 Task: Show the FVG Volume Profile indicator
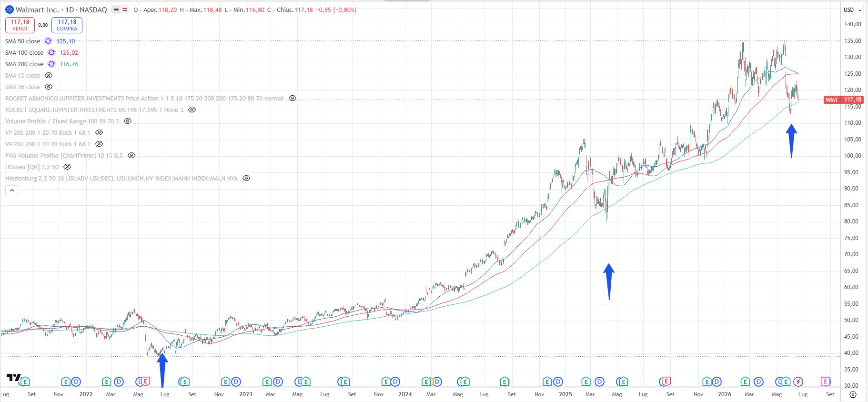tap(131, 155)
